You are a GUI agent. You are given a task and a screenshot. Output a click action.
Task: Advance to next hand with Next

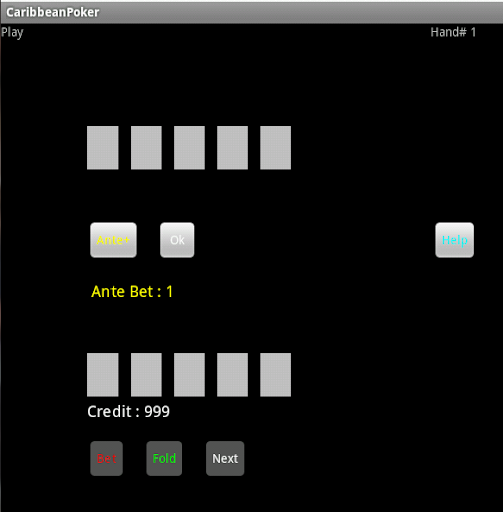225,458
